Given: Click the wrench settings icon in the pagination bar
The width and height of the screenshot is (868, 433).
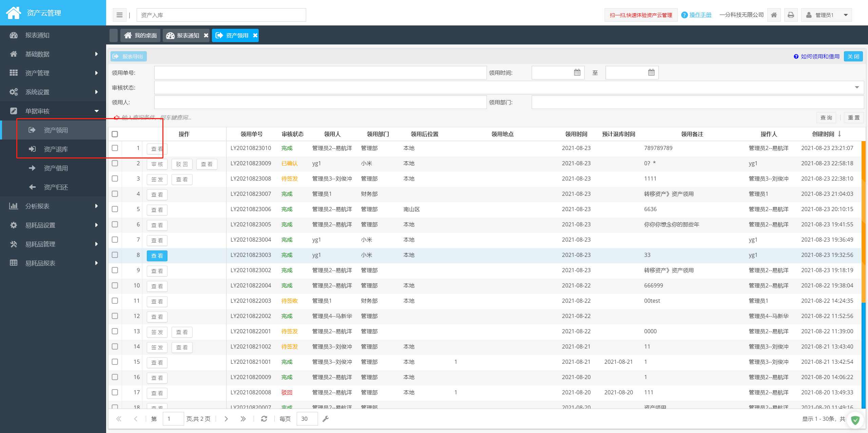Looking at the screenshot, I should pyautogui.click(x=325, y=419).
